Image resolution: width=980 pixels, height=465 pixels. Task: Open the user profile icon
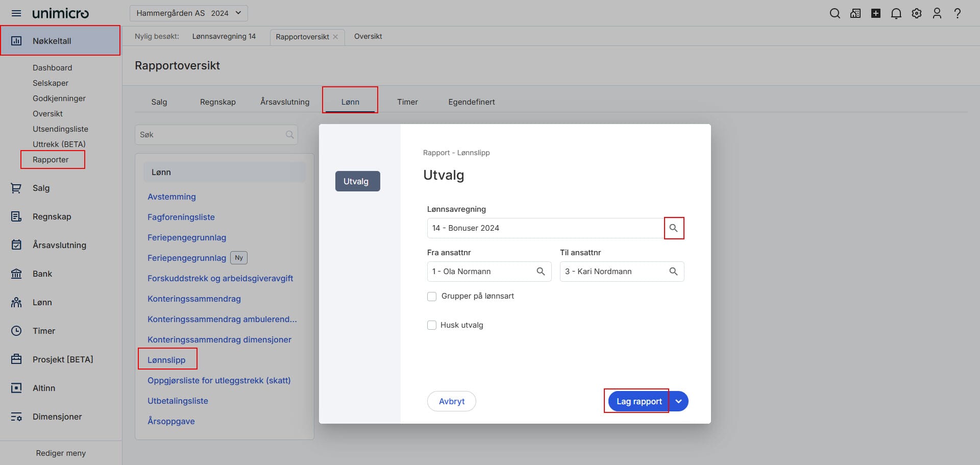point(937,14)
